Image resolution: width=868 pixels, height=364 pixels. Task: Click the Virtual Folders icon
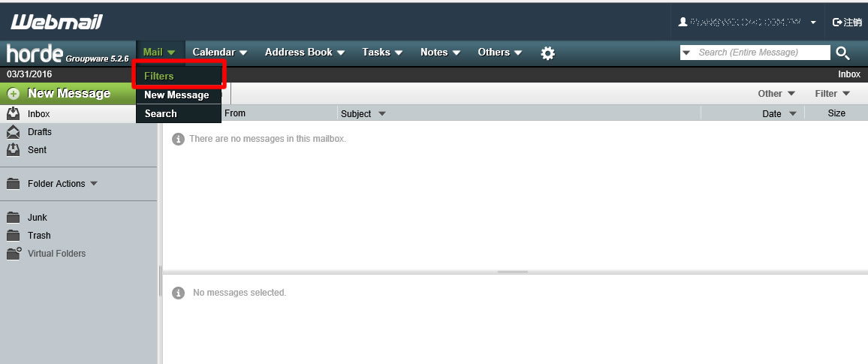coord(14,254)
